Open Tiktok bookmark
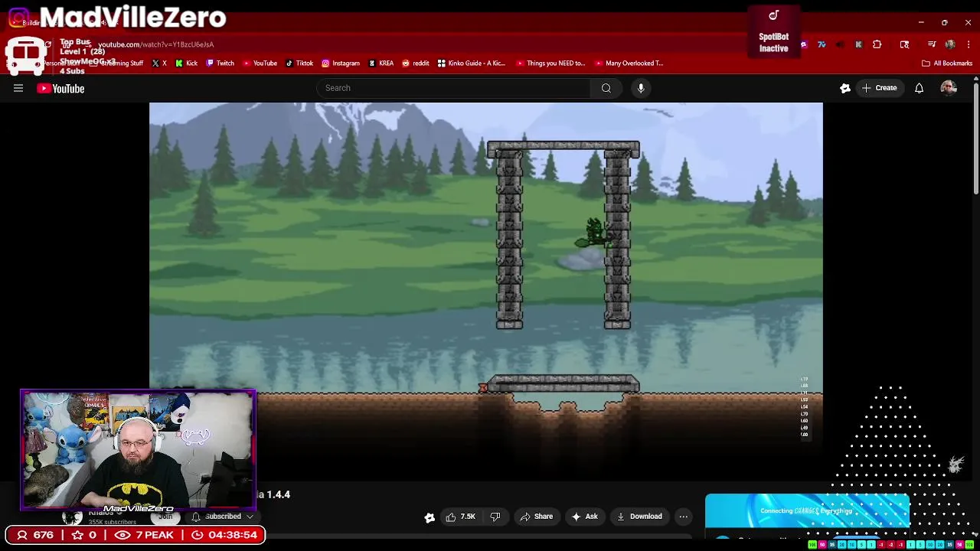 point(299,64)
